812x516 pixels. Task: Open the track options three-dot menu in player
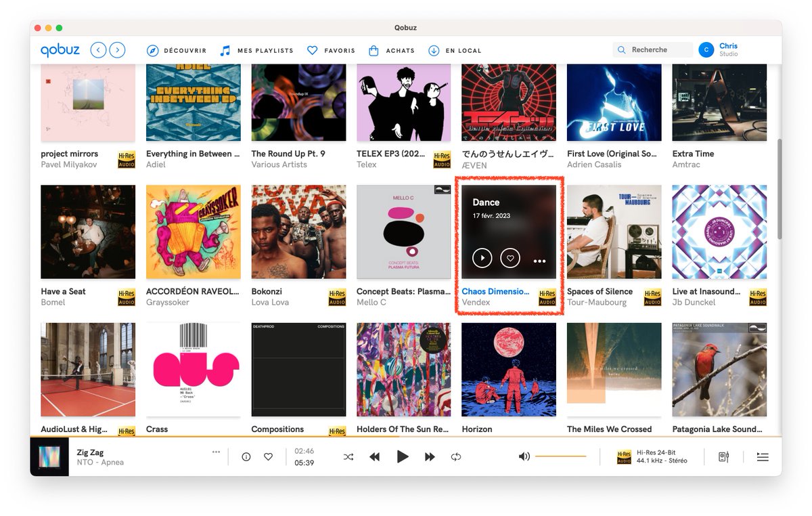tap(216, 452)
